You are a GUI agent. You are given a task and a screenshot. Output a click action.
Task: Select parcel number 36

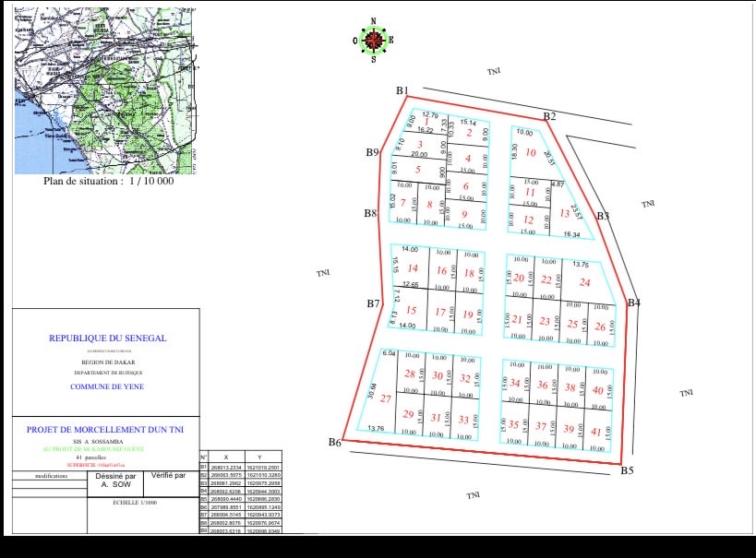click(543, 385)
